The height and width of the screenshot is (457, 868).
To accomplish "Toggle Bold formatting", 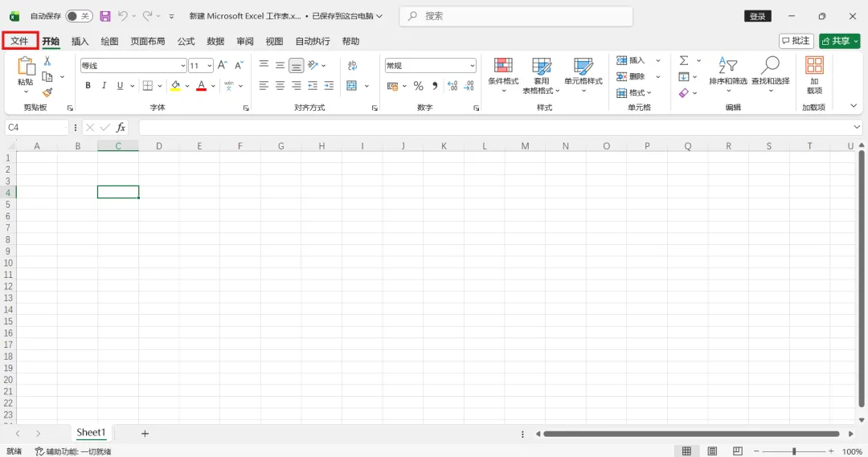I will pos(88,86).
